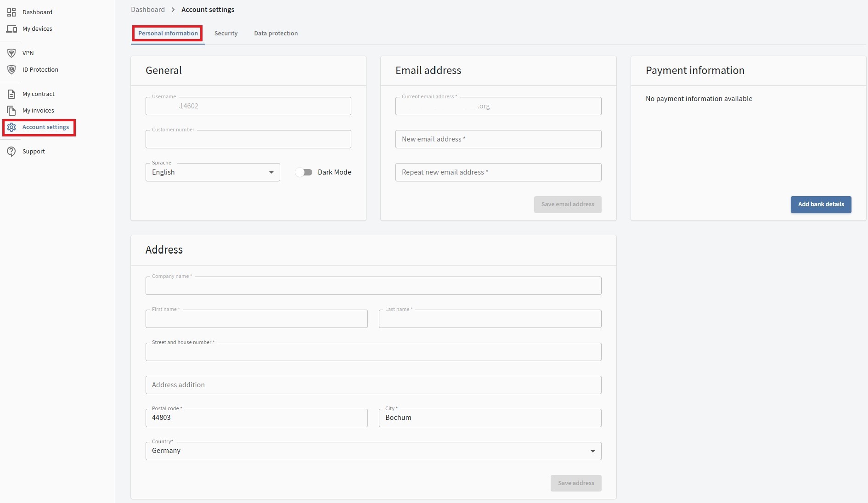Image resolution: width=868 pixels, height=503 pixels.
Task: Click the Postal code field
Action: pyautogui.click(x=256, y=418)
